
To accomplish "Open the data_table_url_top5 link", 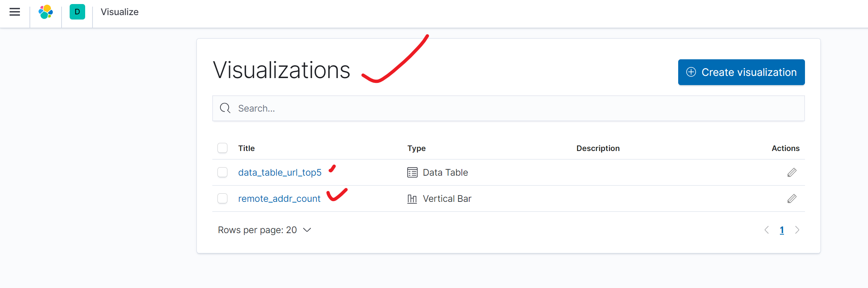I will tap(280, 173).
